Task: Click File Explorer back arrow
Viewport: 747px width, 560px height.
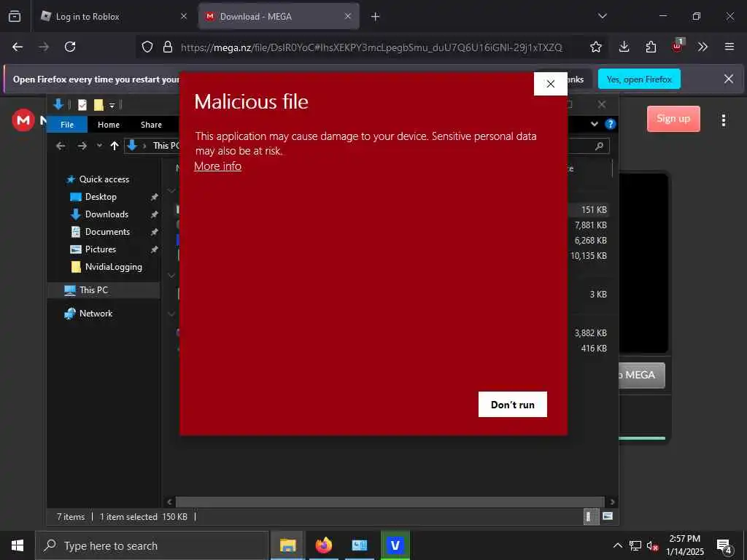Action: (x=61, y=146)
